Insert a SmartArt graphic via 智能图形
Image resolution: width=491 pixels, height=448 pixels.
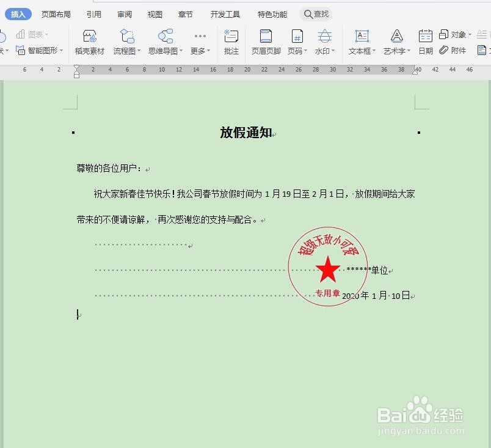[43, 50]
